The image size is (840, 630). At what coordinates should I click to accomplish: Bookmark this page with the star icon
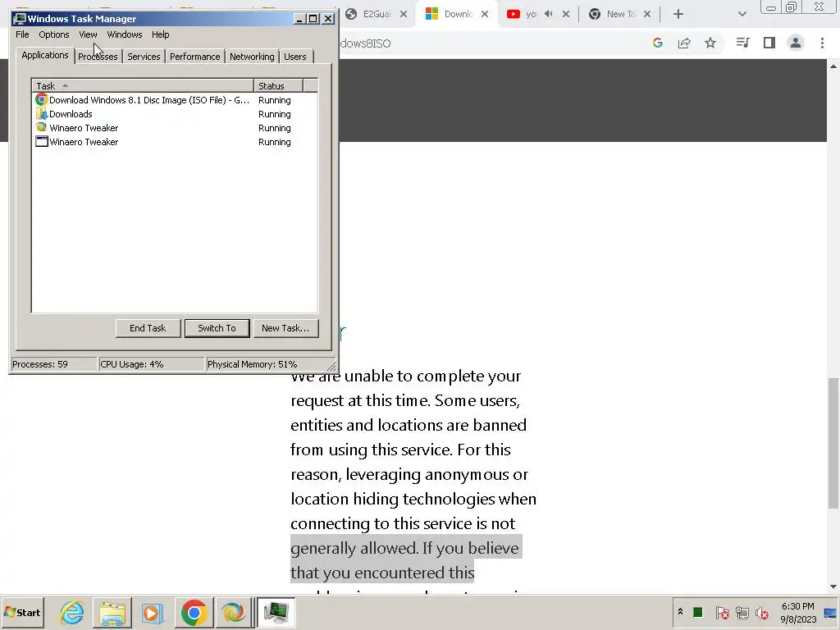point(710,43)
